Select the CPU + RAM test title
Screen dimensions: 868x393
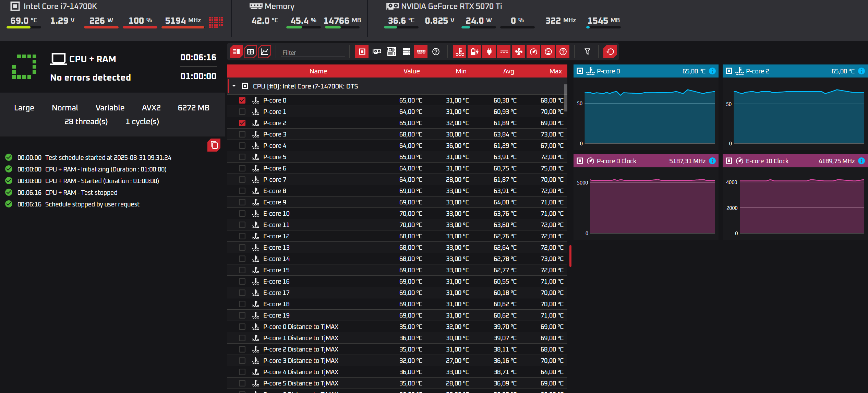[93, 59]
